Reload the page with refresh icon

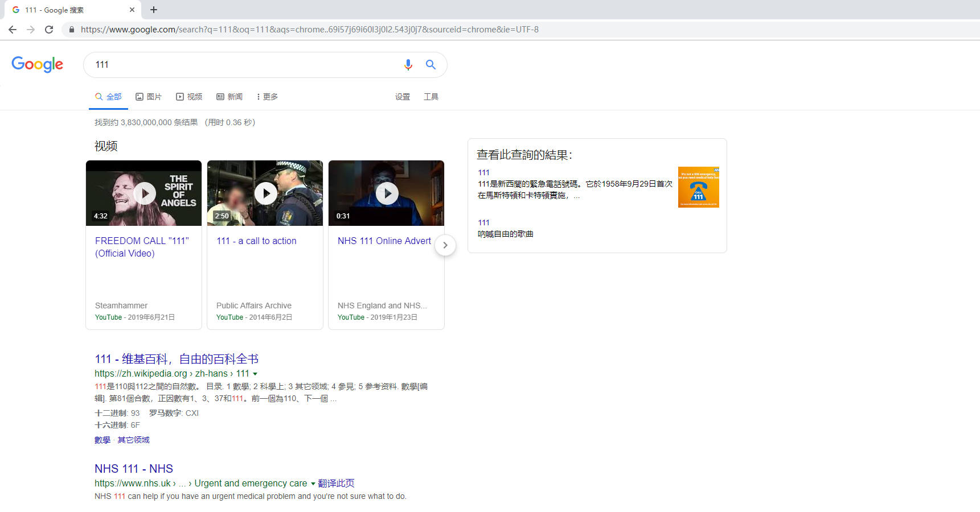click(x=49, y=30)
